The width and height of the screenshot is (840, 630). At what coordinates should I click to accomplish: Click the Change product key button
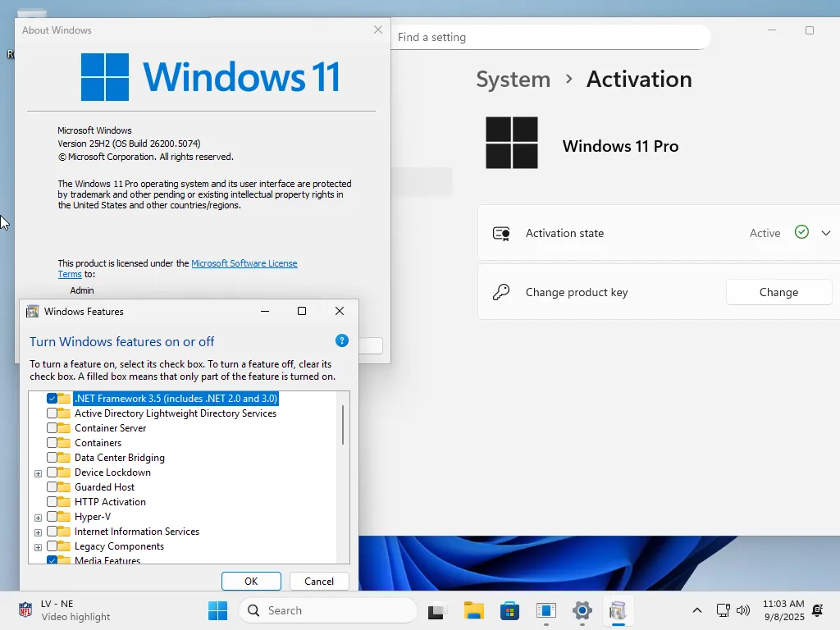(x=779, y=292)
